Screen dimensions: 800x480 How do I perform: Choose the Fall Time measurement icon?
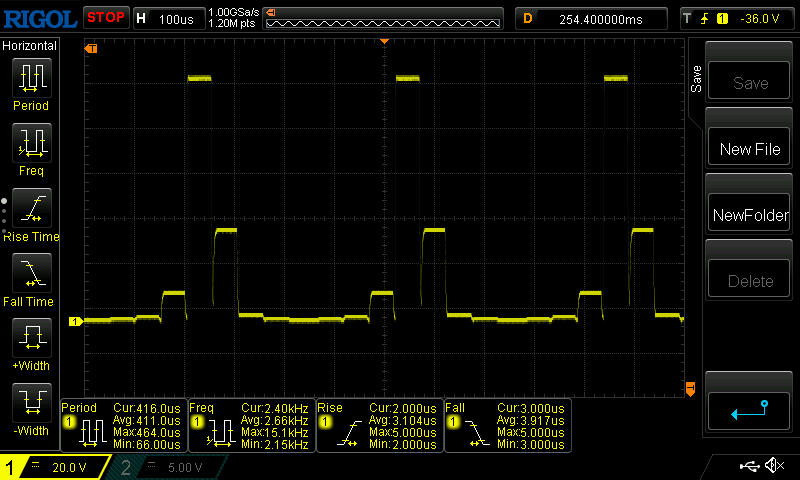tap(32, 273)
